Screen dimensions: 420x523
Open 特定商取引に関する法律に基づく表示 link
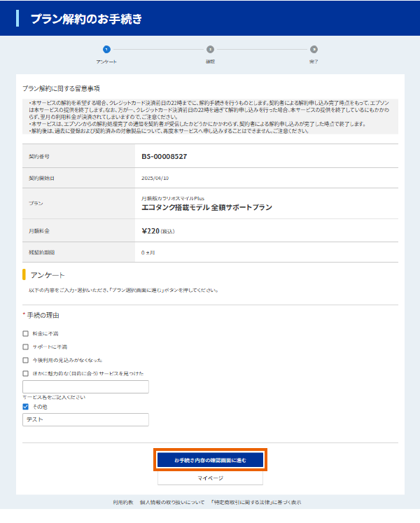[256, 503]
